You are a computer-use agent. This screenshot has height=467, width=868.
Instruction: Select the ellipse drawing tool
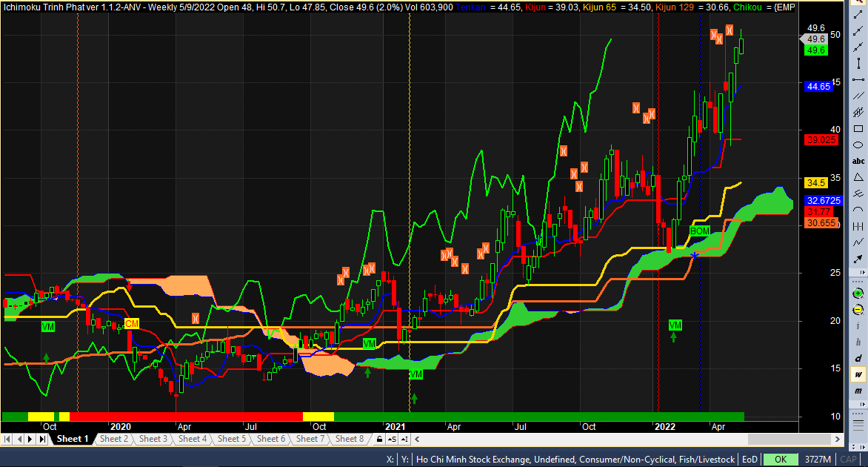coord(858,145)
